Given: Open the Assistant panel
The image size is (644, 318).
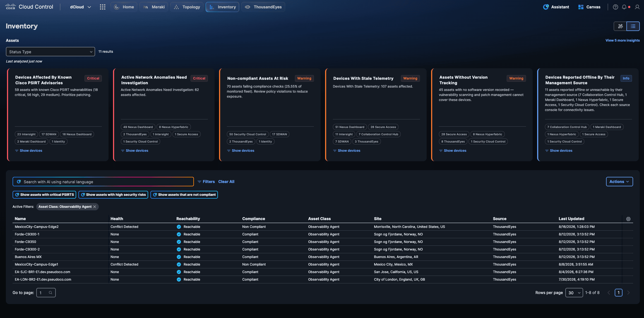Looking at the screenshot, I should (x=556, y=7).
